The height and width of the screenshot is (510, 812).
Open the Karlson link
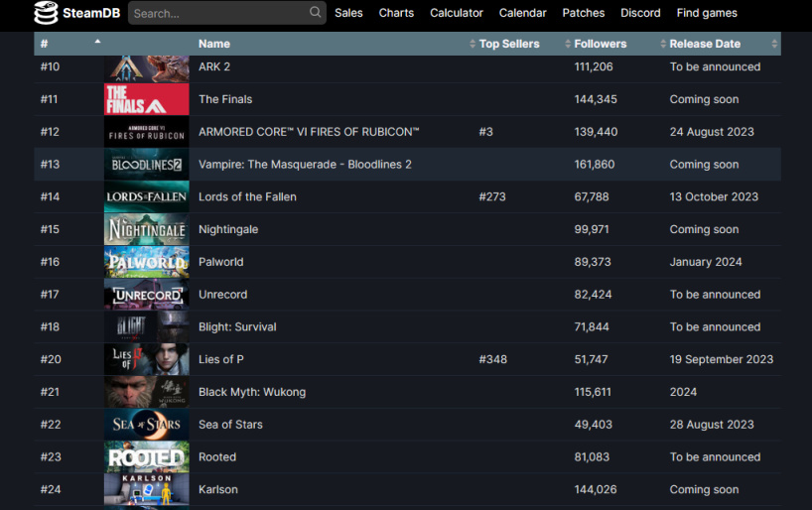click(218, 490)
